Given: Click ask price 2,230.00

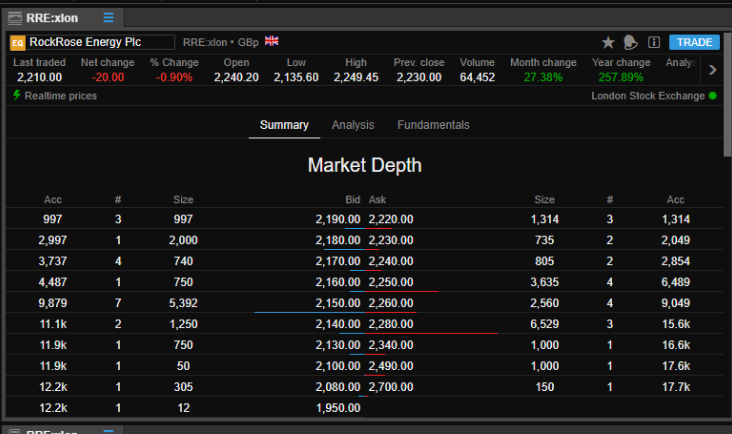Looking at the screenshot, I should click(391, 240).
